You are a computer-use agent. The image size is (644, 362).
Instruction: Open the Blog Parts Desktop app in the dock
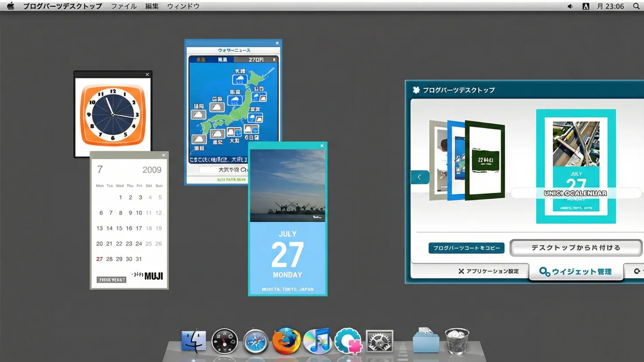[349, 341]
